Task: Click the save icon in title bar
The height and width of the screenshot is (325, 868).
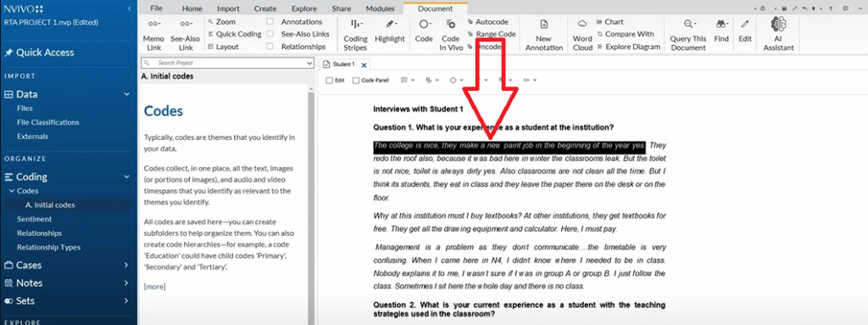Action: (x=785, y=8)
